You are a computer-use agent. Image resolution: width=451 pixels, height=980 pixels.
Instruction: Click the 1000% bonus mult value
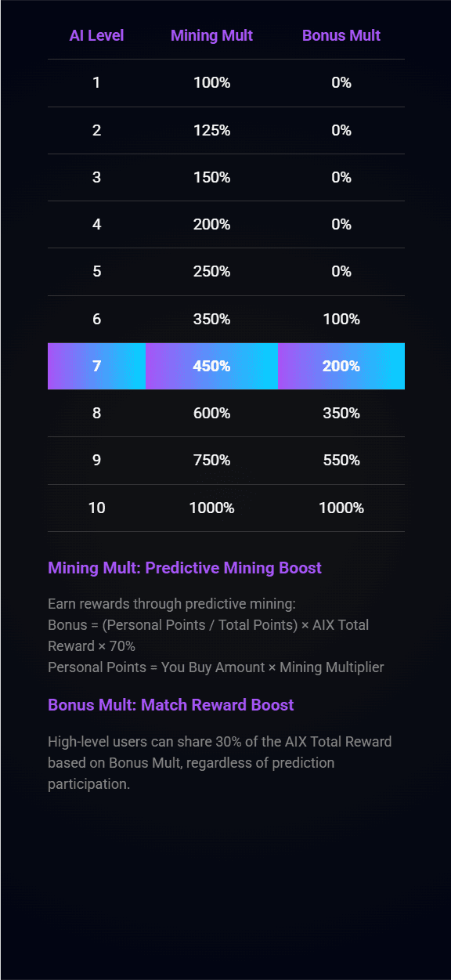pyautogui.click(x=341, y=508)
